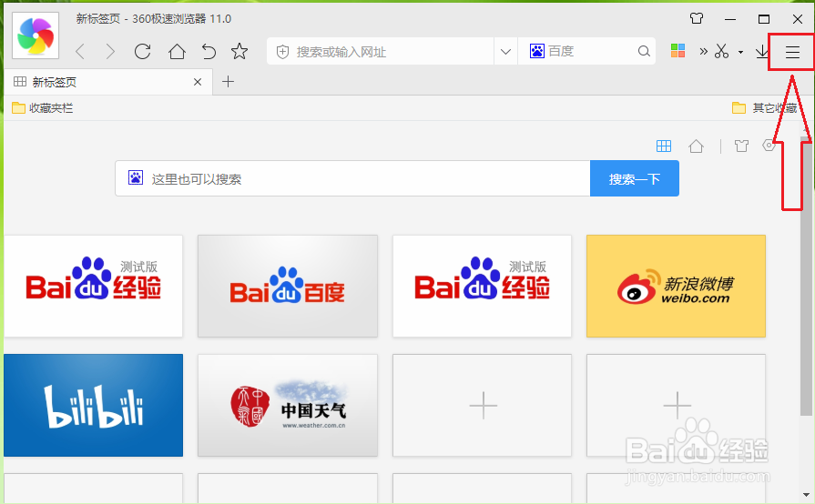815x504 pixels.
Task: Open the first 百度经验 测试版 tile
Action: click(94, 286)
